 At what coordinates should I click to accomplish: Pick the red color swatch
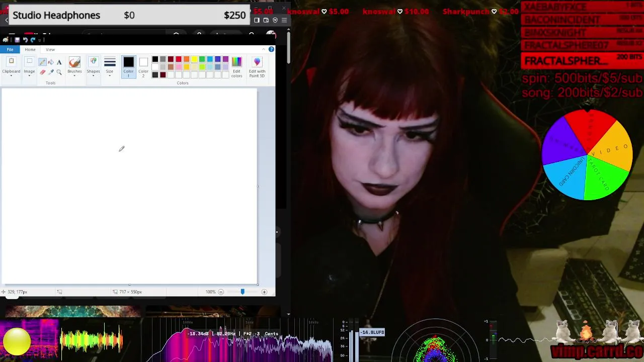point(179,59)
